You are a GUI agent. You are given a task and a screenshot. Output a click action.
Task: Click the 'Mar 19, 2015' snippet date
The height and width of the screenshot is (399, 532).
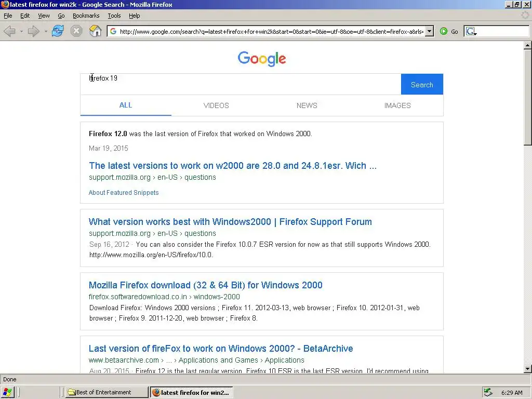109,148
